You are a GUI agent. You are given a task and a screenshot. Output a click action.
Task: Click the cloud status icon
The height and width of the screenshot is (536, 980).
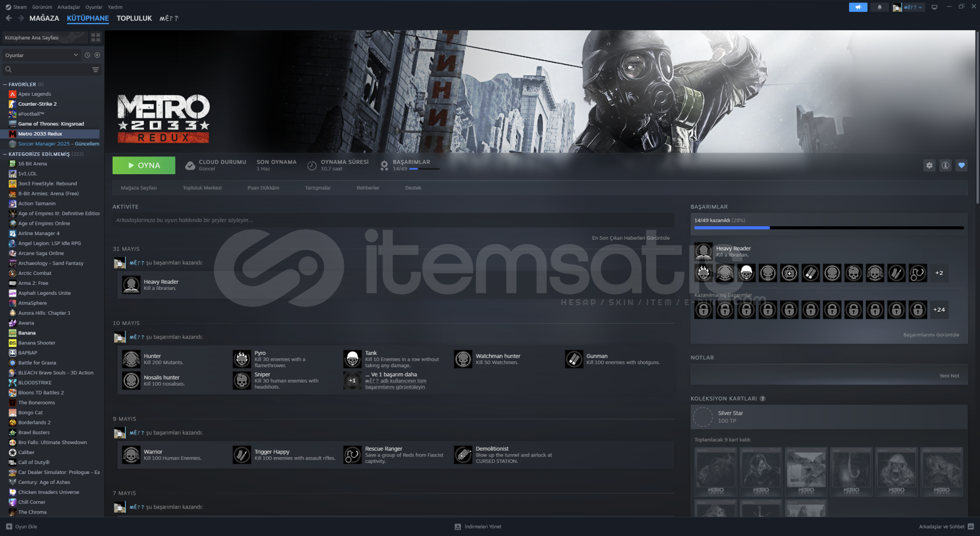(x=190, y=165)
